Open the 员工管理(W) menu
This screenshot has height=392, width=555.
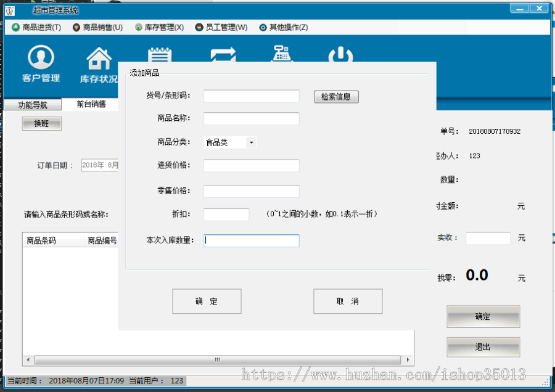click(x=220, y=27)
